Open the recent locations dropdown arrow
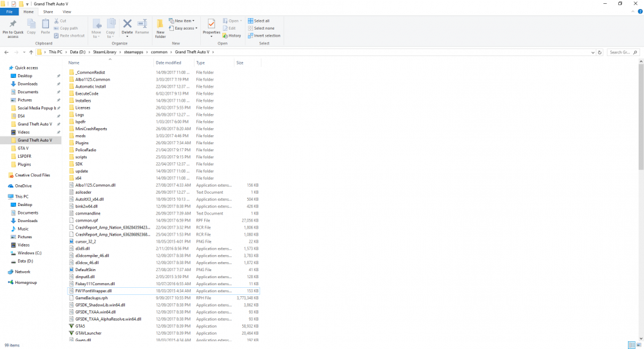 pyautogui.click(x=24, y=52)
